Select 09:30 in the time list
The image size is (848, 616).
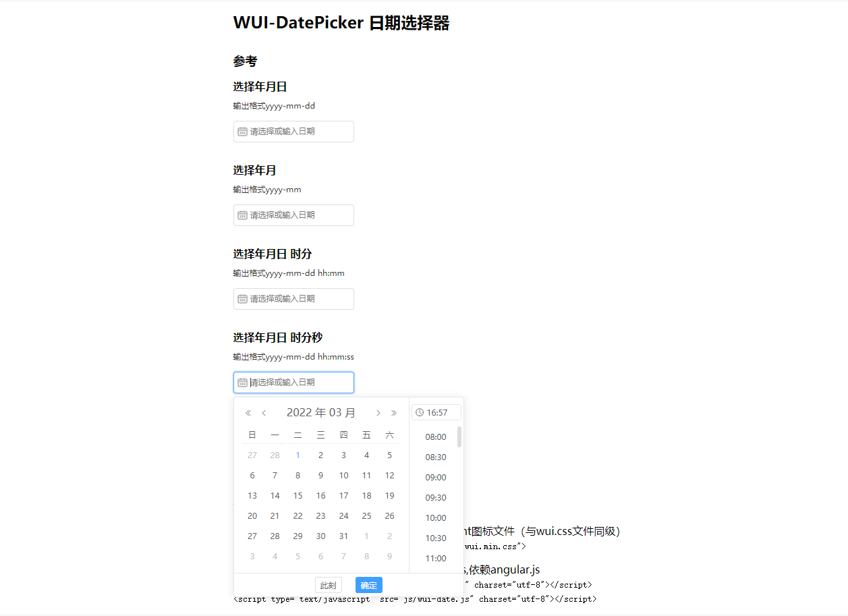pyautogui.click(x=436, y=498)
